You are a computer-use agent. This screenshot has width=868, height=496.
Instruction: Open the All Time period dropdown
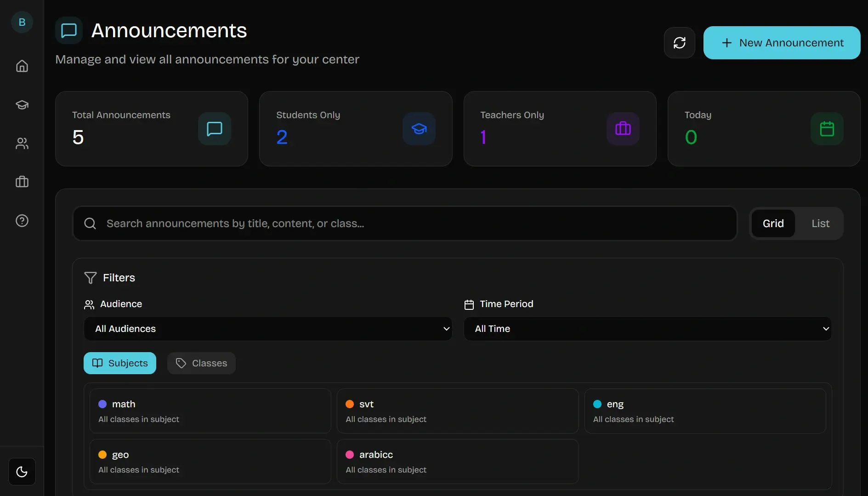(x=647, y=329)
